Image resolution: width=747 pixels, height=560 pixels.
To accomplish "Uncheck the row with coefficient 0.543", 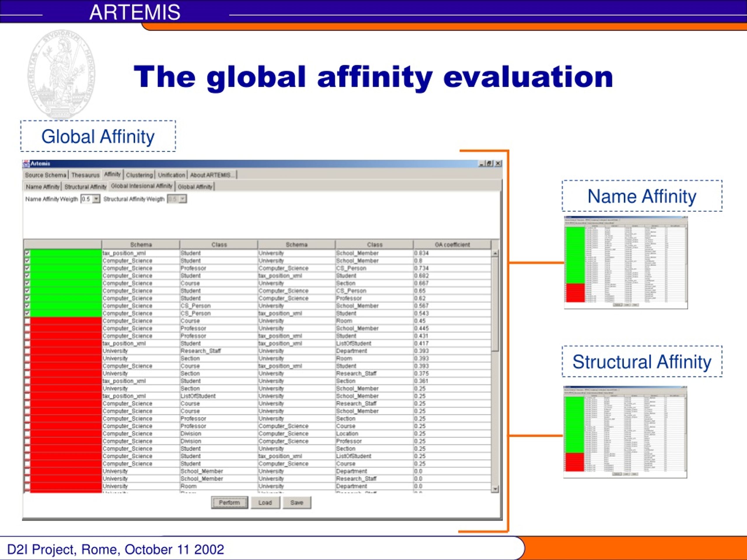I will [27, 313].
